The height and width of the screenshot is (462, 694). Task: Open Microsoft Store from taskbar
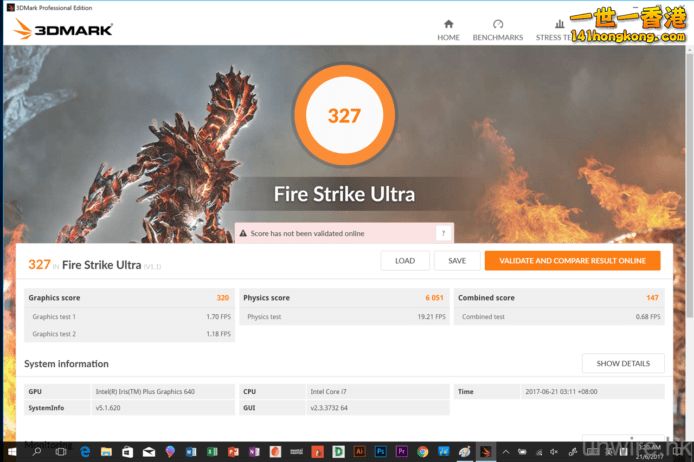point(127,452)
